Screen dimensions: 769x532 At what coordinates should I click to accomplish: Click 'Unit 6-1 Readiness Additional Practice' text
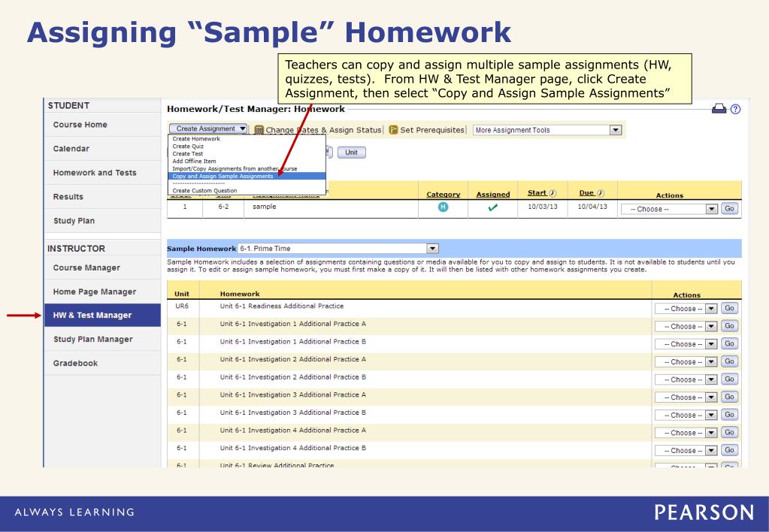coord(281,306)
